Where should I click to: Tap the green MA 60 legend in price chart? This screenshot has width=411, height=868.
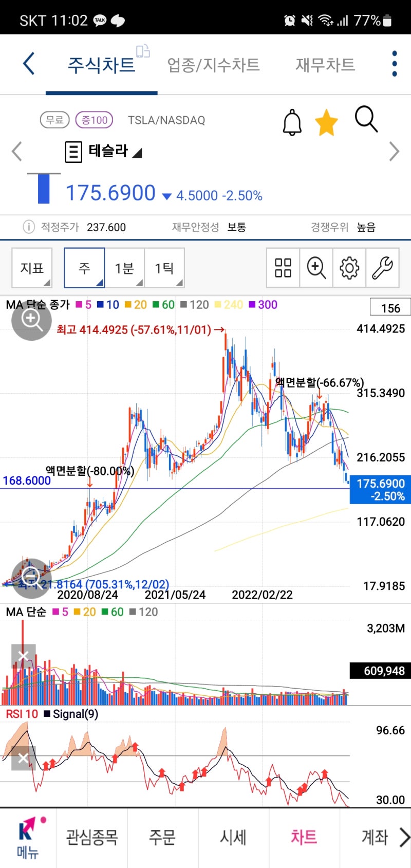click(163, 305)
